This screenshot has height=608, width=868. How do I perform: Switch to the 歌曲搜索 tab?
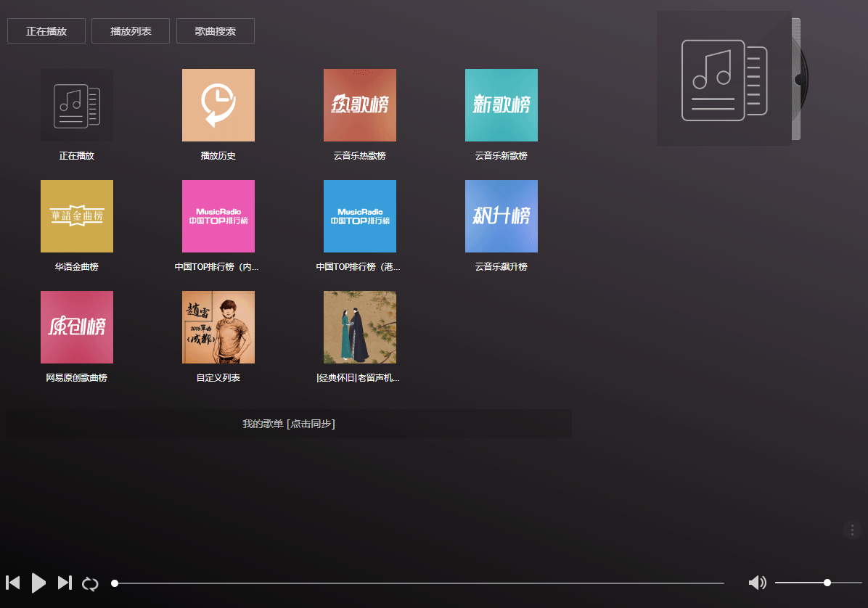(216, 31)
